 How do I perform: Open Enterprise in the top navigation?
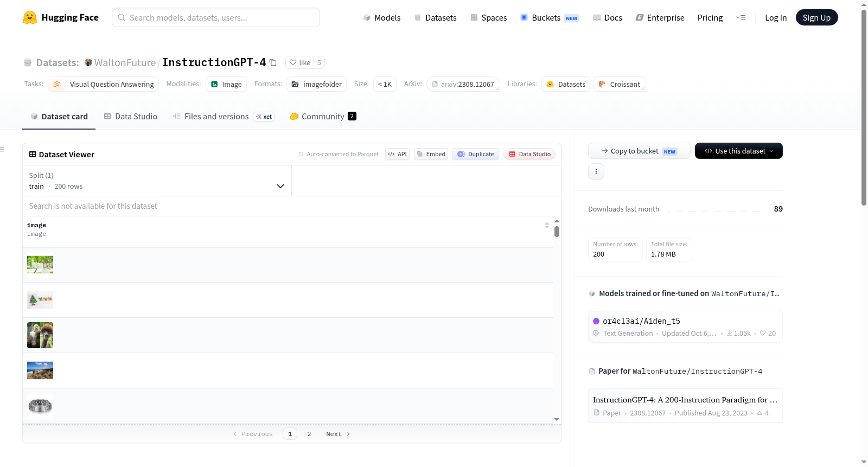point(660,17)
